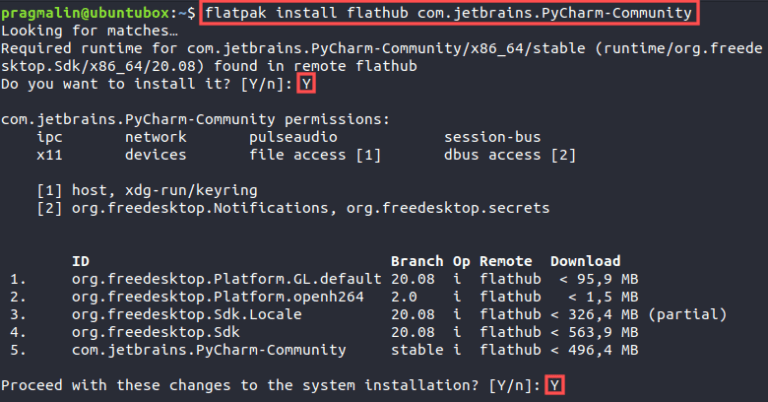Image resolution: width=768 pixels, height=402 pixels.
Task: Click the flatpak install flathub command text
Action: pos(448,13)
